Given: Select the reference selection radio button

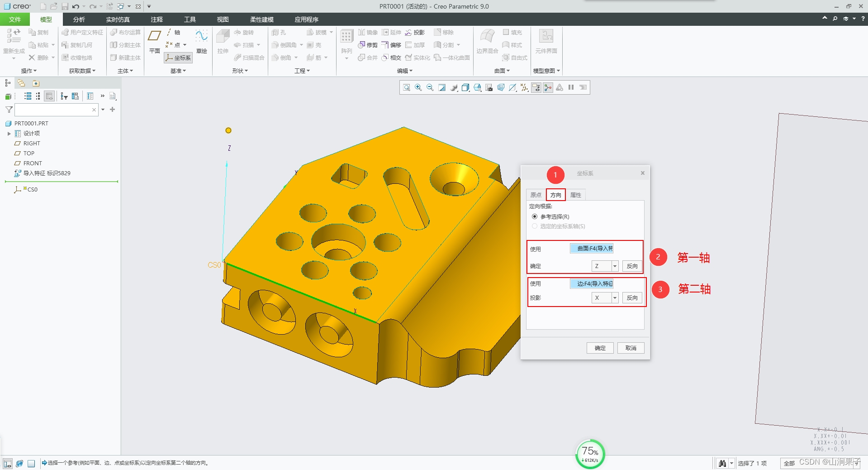Looking at the screenshot, I should pyautogui.click(x=535, y=216).
